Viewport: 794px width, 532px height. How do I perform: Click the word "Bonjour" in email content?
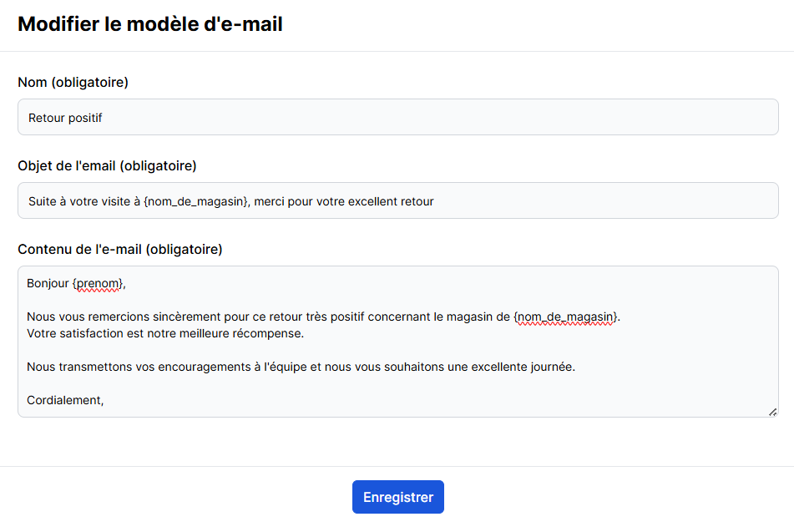coord(48,283)
